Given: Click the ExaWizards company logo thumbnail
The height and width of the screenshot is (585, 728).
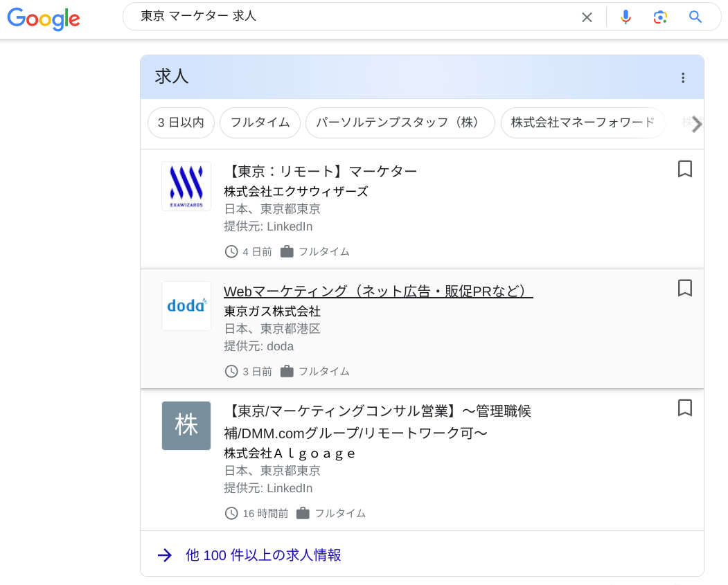Looking at the screenshot, I should pyautogui.click(x=186, y=186).
